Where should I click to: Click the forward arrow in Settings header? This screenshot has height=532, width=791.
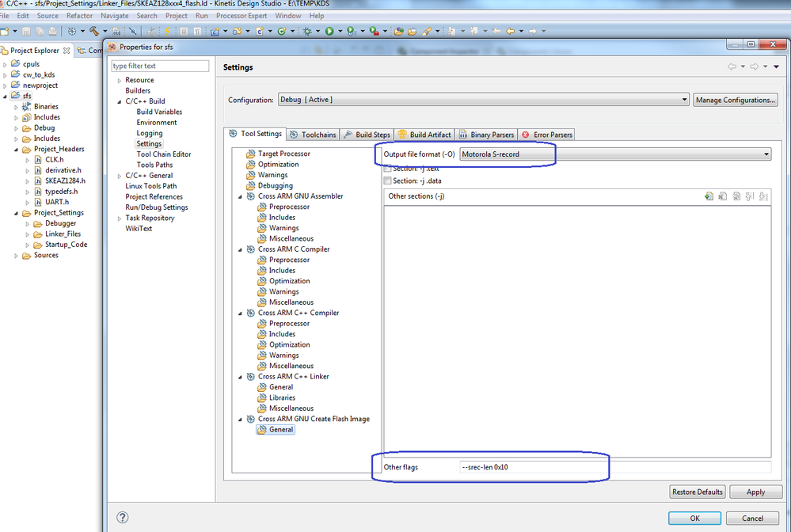coord(754,66)
